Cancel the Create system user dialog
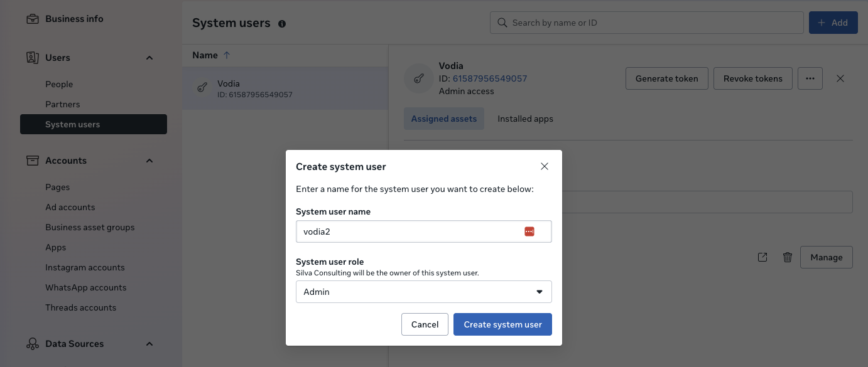This screenshot has height=367, width=868. click(425, 324)
